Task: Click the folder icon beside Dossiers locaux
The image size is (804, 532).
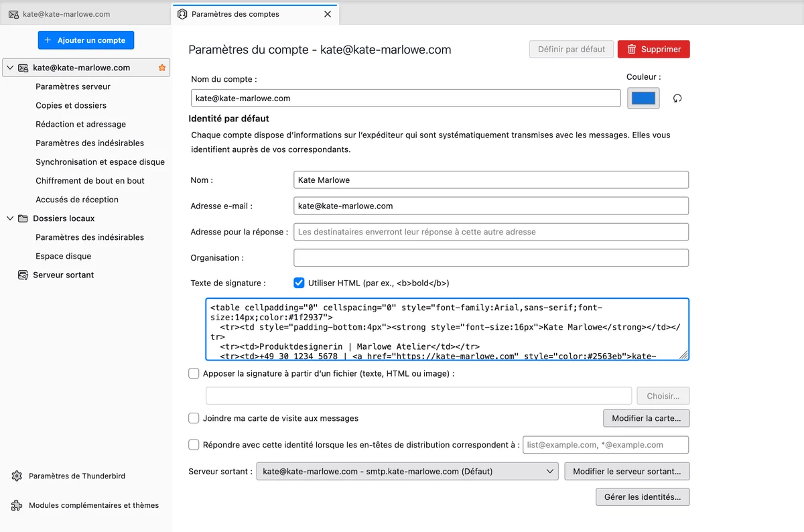Action: coord(23,218)
